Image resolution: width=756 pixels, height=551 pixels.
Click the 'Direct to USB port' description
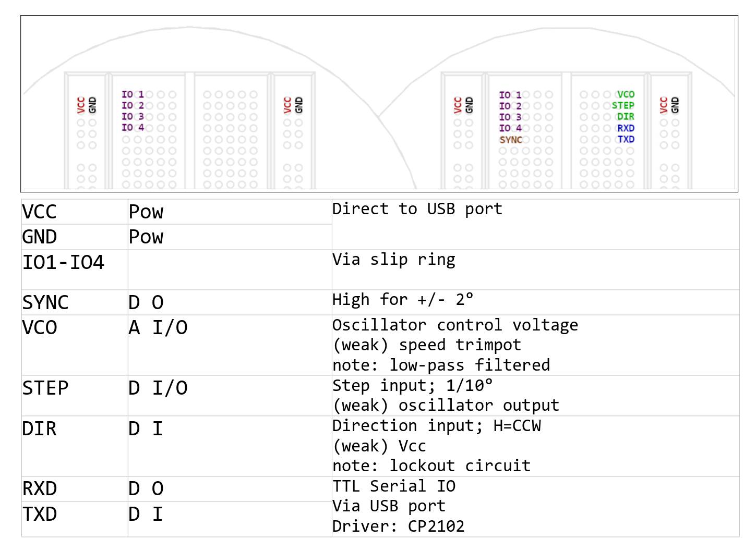pos(417,209)
